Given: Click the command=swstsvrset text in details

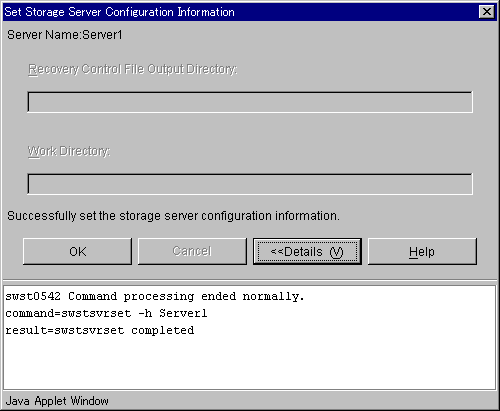Looking at the screenshot, I should [68, 313].
